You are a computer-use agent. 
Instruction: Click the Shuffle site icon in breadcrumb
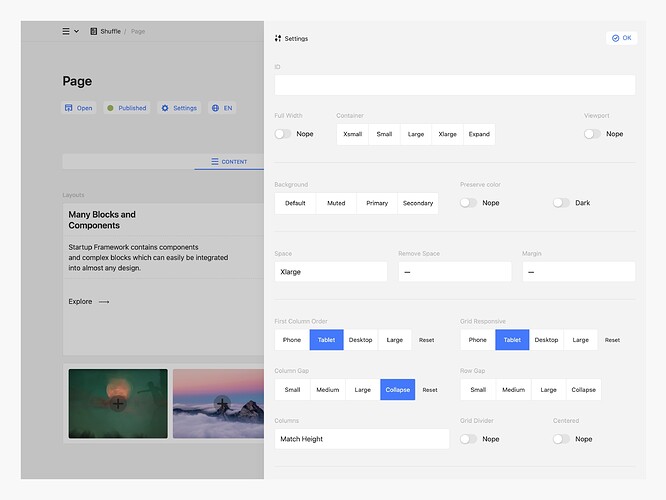pyautogui.click(x=93, y=31)
